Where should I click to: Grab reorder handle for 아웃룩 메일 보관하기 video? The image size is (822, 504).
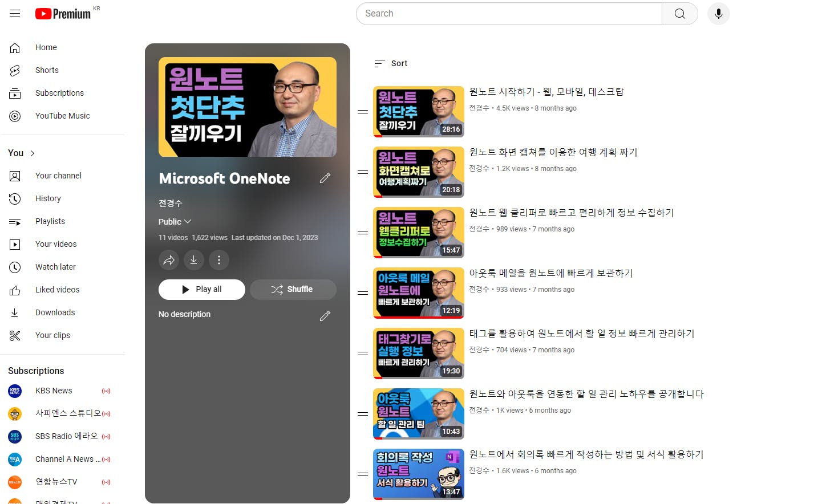[363, 293]
